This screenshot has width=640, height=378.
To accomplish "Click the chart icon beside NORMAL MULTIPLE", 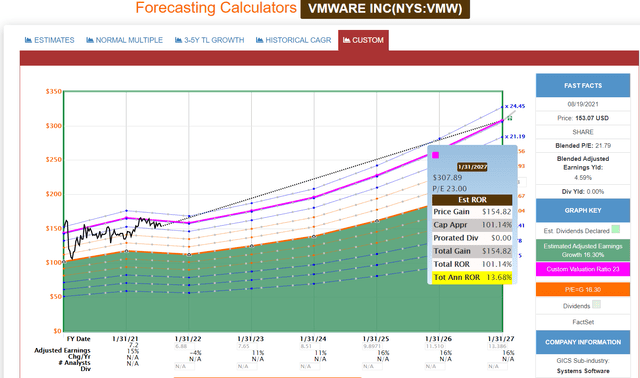I will tap(90, 40).
